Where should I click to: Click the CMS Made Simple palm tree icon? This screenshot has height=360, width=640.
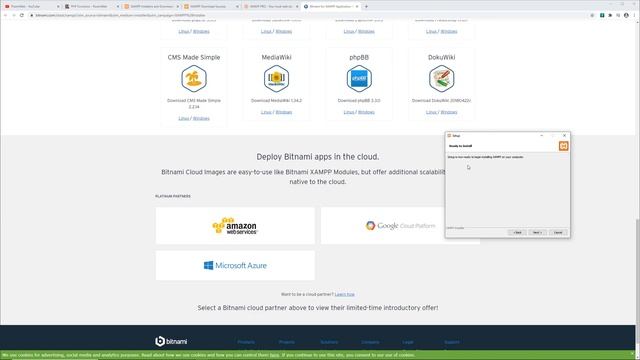tap(194, 78)
